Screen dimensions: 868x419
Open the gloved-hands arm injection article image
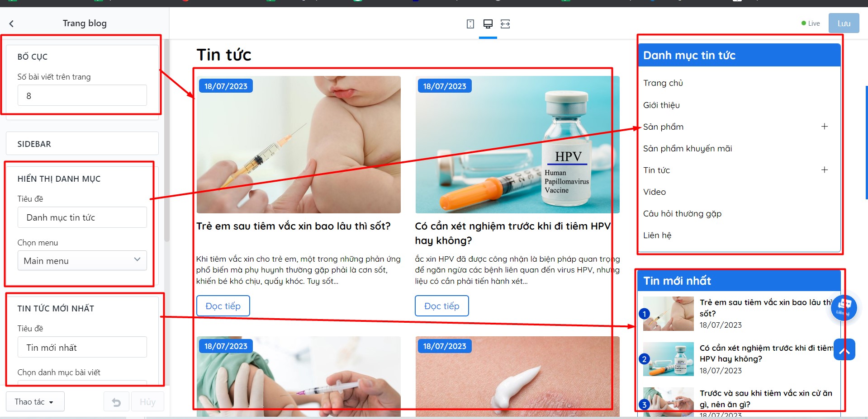pyautogui.click(x=299, y=377)
